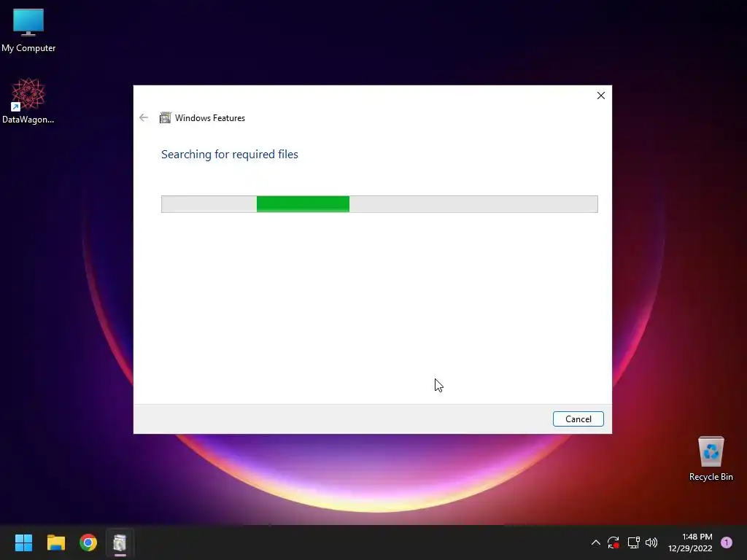Open the volume tray icon
This screenshot has width=747, height=560.
click(651, 542)
